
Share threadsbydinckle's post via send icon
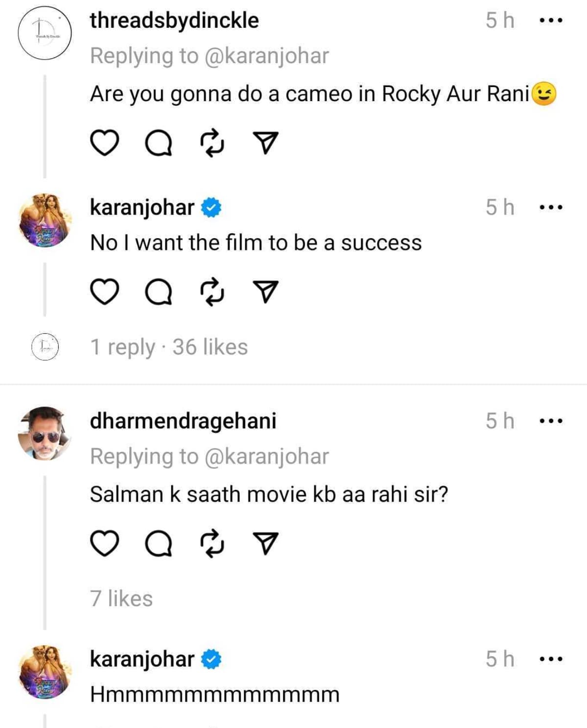pyautogui.click(x=266, y=143)
